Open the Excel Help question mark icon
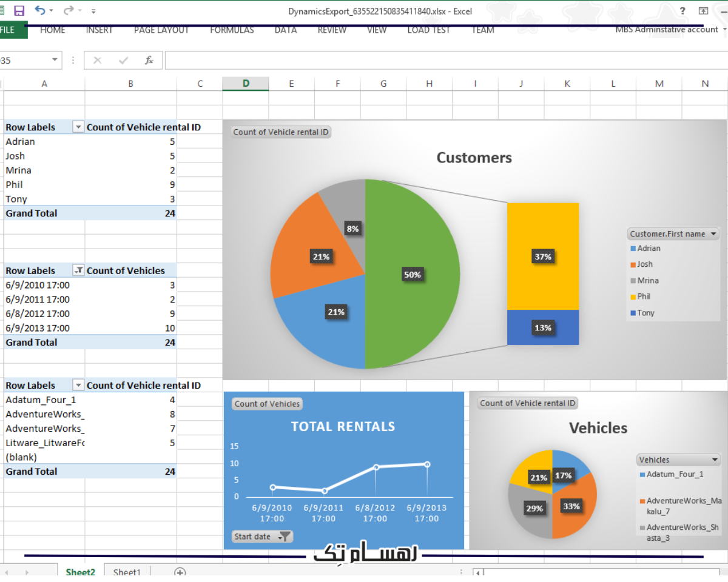This screenshot has width=728, height=582. 683,11
